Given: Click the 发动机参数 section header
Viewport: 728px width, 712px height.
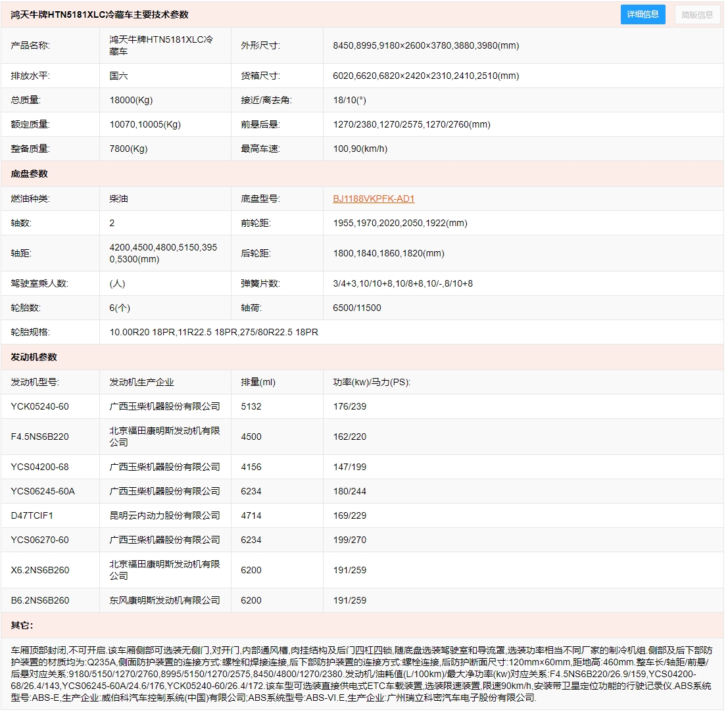Looking at the screenshot, I should click(34, 358).
